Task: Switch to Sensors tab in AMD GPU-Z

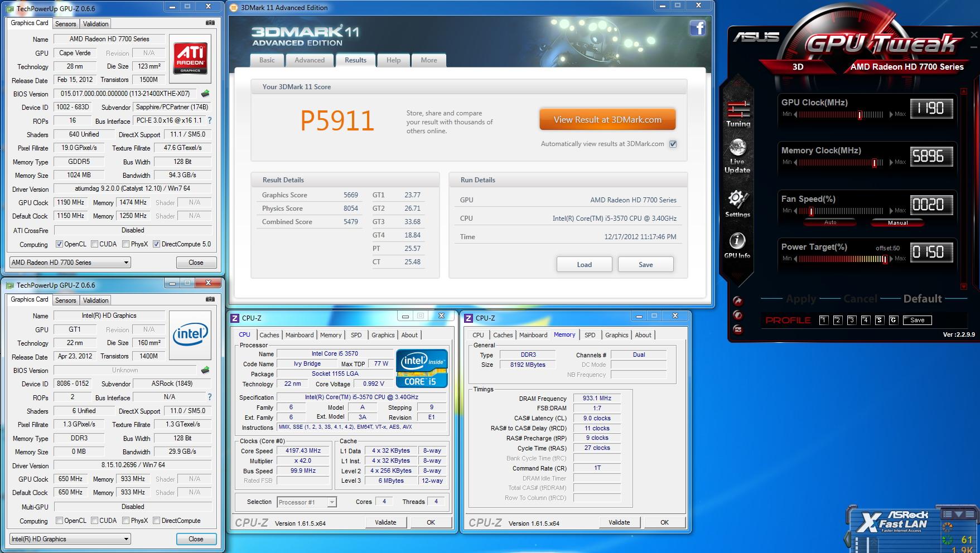Action: coord(65,24)
